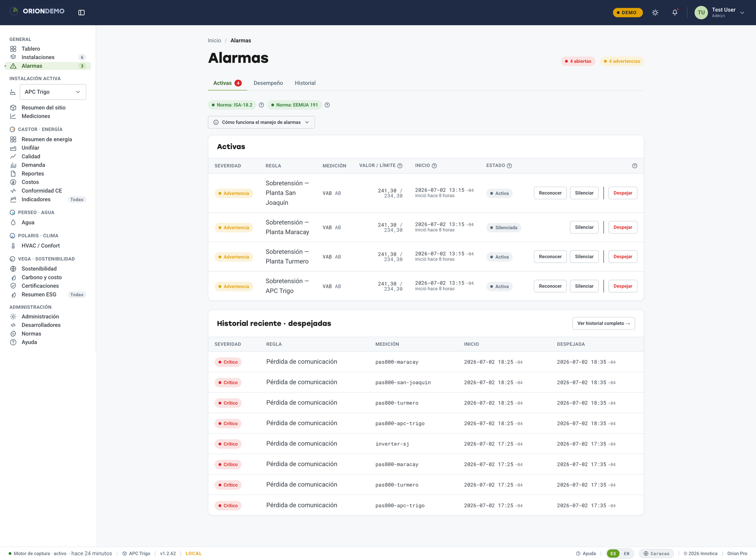
Task: Open the APC Trigo installation dropdown
Action: (x=52, y=92)
